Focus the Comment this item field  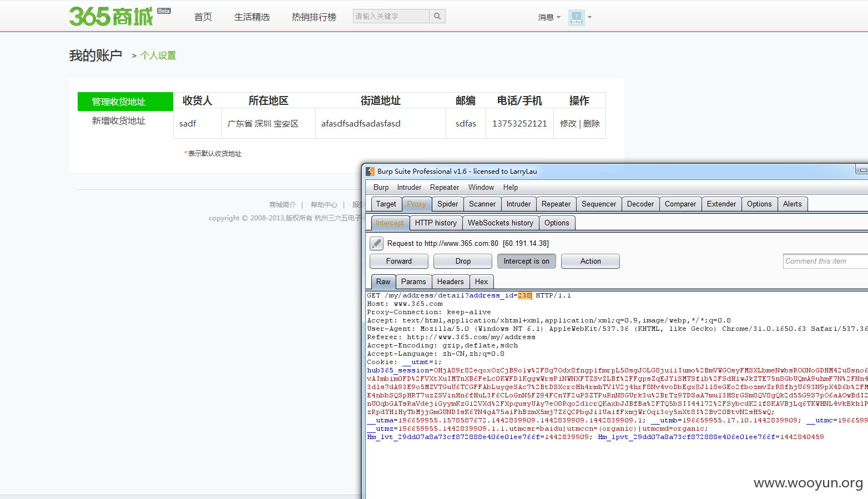click(x=826, y=261)
